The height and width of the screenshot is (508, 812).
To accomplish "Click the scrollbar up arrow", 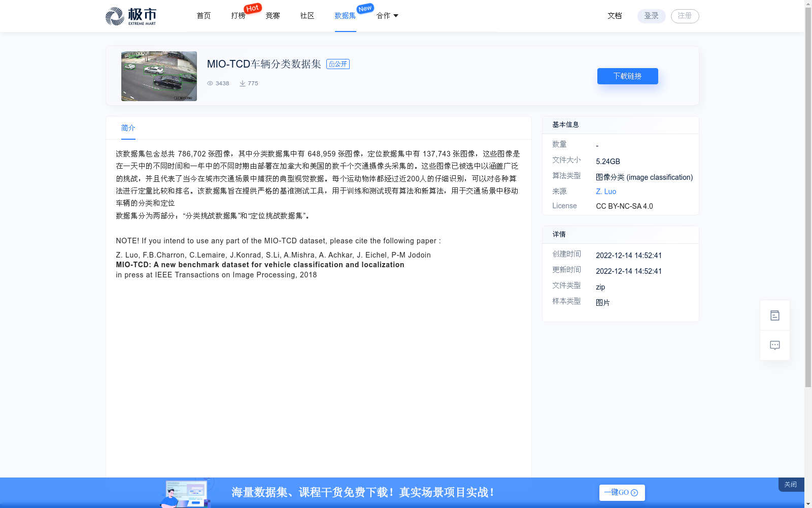I will coord(808,4).
